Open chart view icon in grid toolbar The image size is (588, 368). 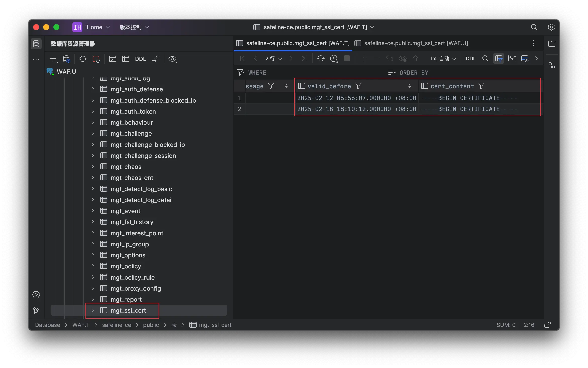[512, 59]
